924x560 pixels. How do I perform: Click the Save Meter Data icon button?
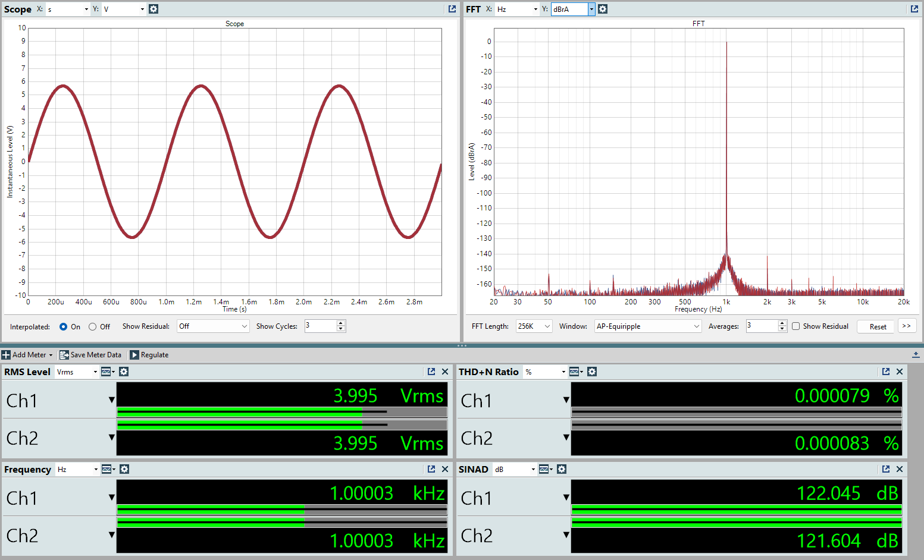(x=64, y=355)
